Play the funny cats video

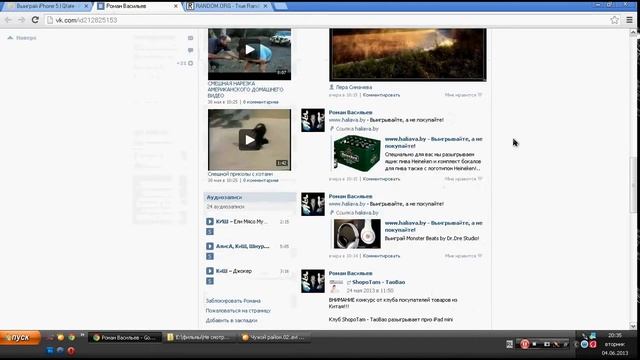(x=249, y=140)
